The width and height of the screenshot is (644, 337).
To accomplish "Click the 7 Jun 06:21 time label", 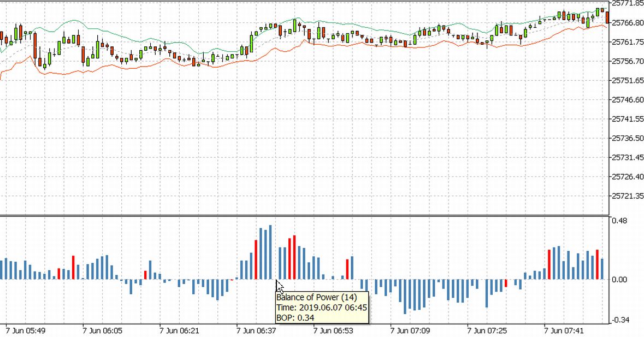I will click(x=179, y=330).
